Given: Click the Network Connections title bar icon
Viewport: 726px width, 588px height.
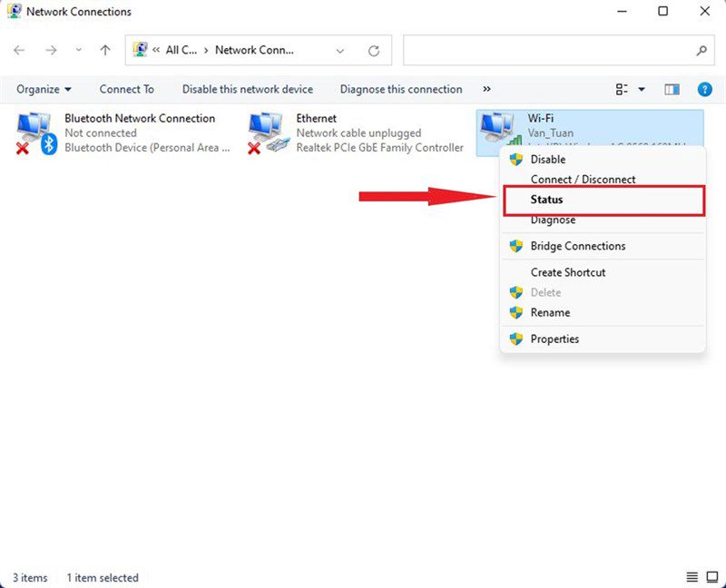Looking at the screenshot, I should pos(15,11).
